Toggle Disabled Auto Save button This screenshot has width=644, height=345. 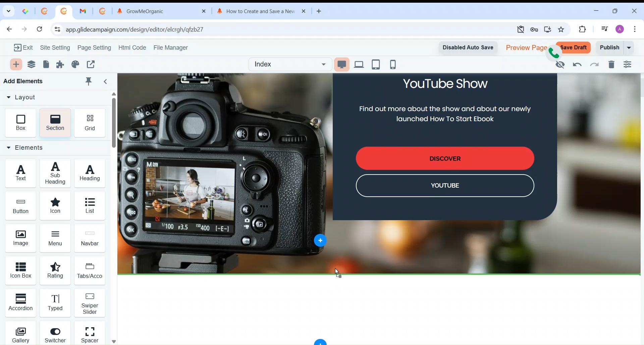pyautogui.click(x=468, y=48)
